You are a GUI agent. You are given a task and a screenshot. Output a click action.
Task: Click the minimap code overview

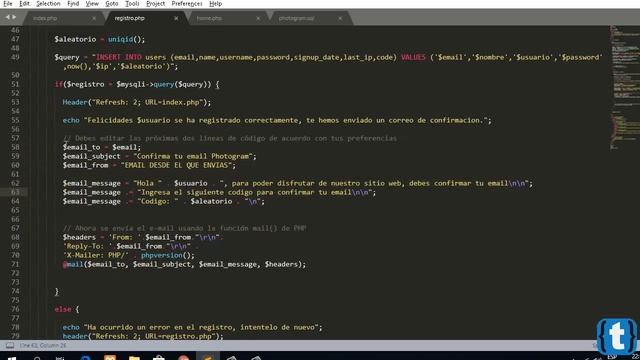tap(624, 88)
